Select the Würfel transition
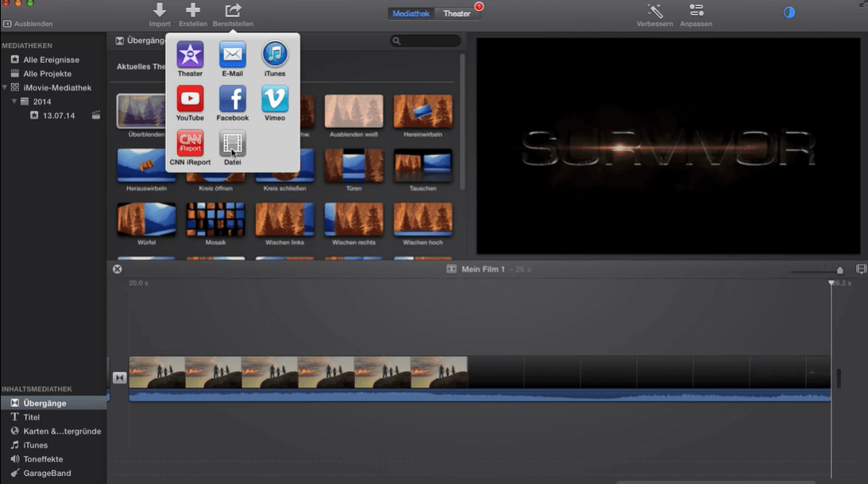Image resolution: width=868 pixels, height=484 pixels. click(x=146, y=219)
